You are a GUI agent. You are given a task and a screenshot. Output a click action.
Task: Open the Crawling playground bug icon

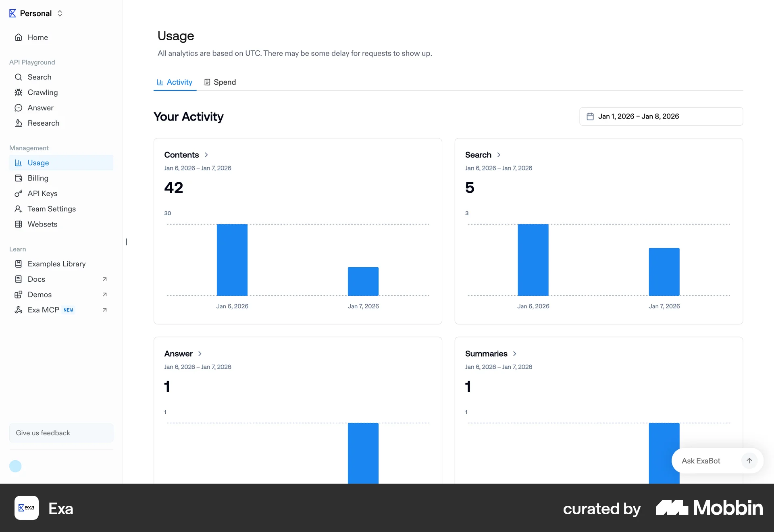click(18, 92)
